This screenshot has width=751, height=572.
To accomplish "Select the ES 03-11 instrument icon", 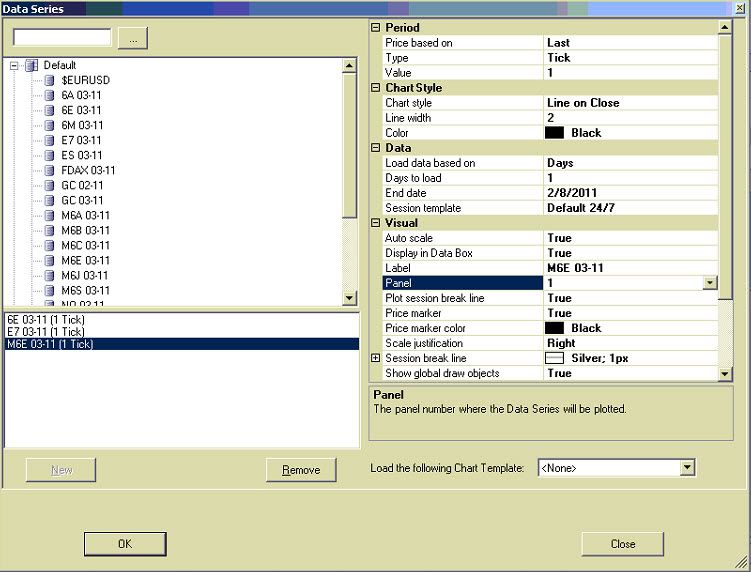I will [x=49, y=155].
